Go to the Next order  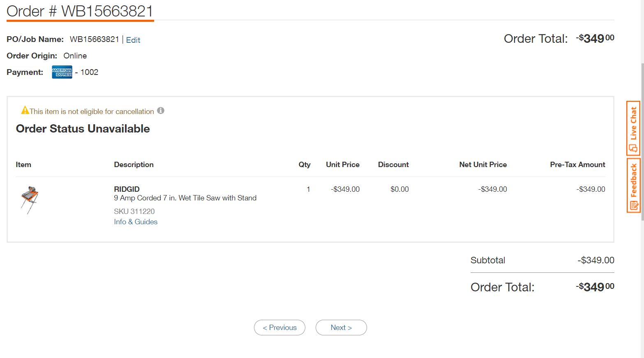tap(341, 328)
